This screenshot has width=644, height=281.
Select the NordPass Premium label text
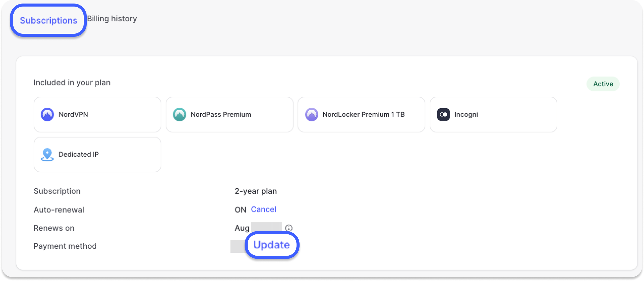pos(221,115)
